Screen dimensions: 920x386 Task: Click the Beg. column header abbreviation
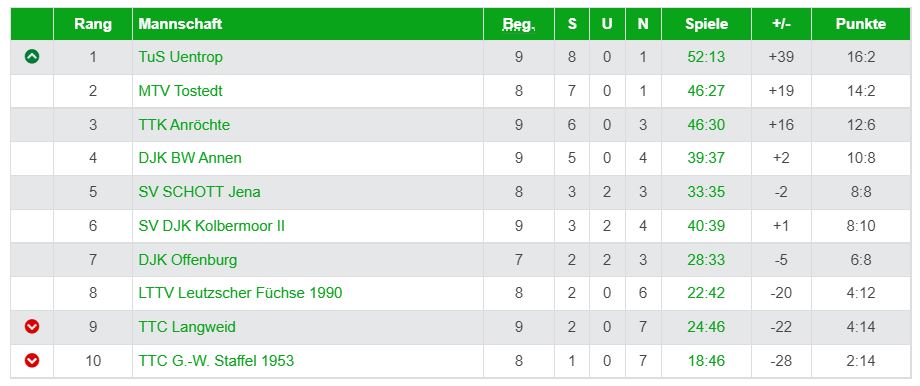pos(519,24)
